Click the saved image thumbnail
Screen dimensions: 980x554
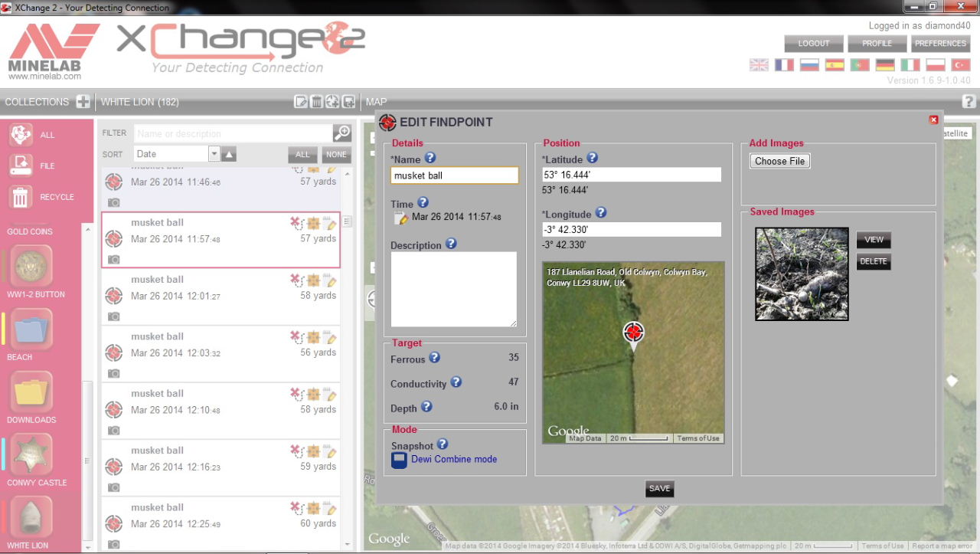click(x=802, y=274)
